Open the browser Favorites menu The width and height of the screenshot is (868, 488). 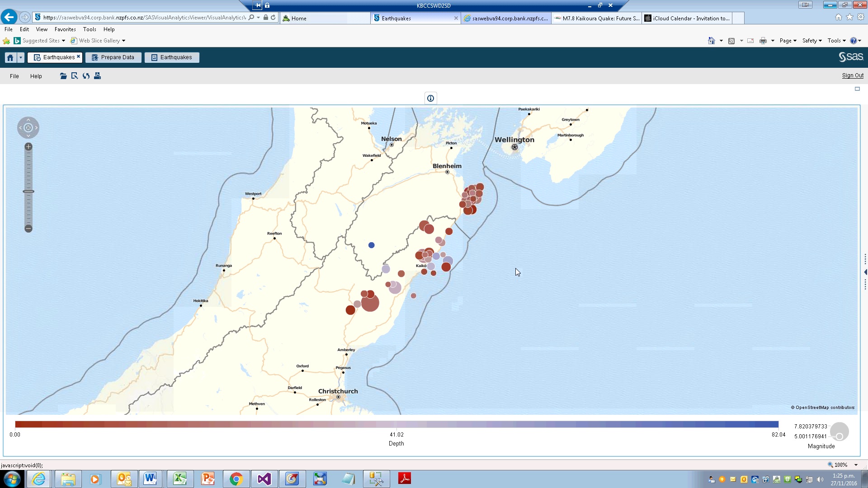(x=65, y=29)
